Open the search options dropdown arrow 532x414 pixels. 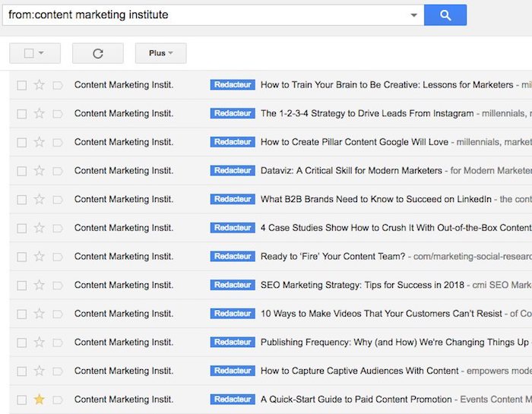pyautogui.click(x=413, y=15)
